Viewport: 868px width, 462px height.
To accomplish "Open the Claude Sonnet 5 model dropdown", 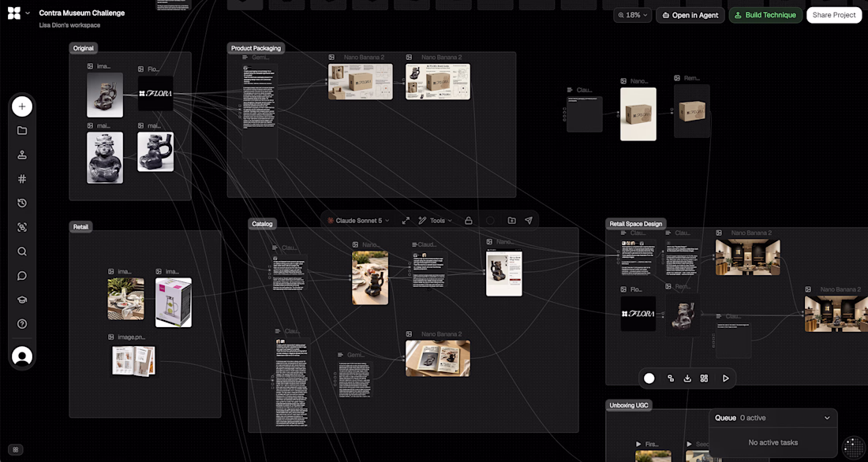I will click(358, 220).
